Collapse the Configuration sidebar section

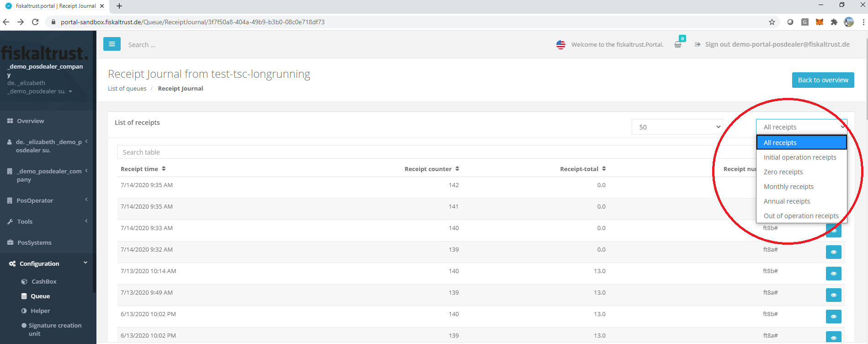(85, 263)
